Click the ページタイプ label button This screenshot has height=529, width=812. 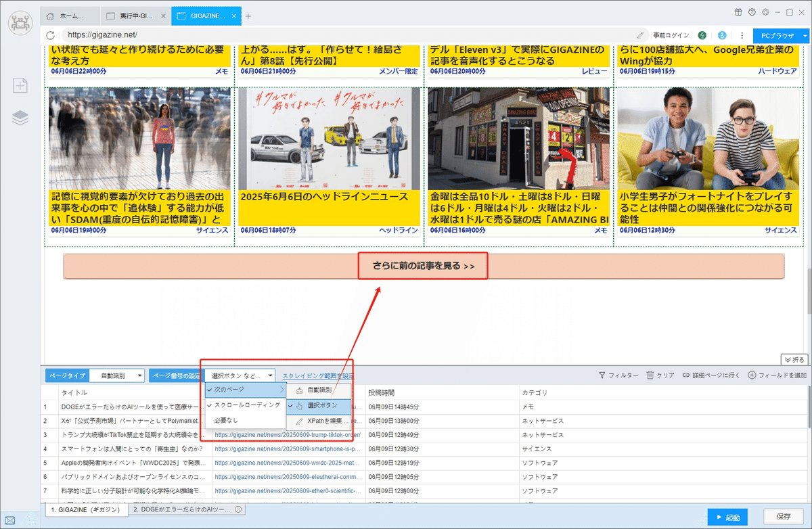click(67, 375)
